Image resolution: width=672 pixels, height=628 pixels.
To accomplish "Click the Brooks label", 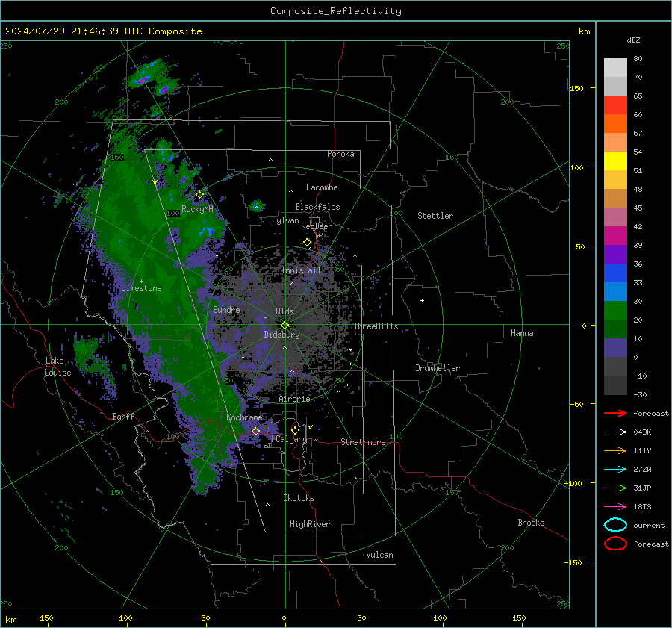I will [x=531, y=523].
